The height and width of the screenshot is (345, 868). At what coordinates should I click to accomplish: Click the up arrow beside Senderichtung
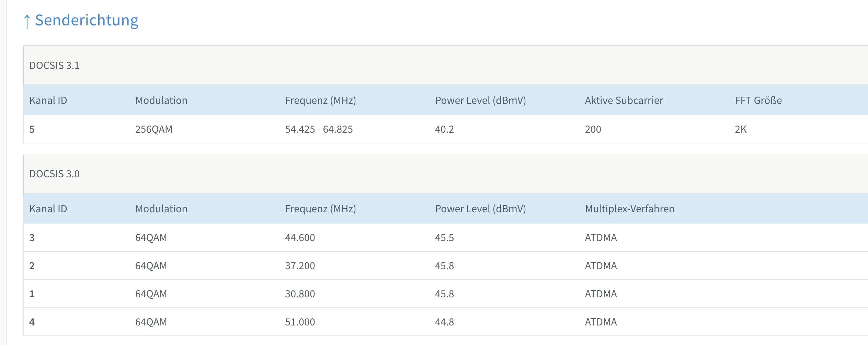point(27,21)
